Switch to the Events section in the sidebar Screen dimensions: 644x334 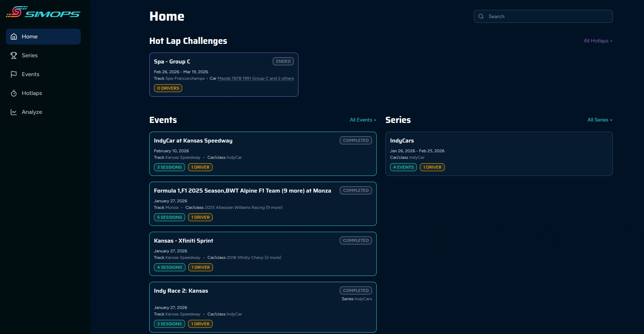pyautogui.click(x=31, y=74)
